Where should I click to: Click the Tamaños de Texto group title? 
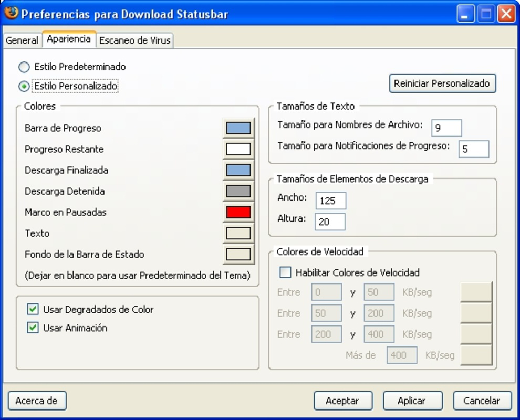tap(316, 106)
